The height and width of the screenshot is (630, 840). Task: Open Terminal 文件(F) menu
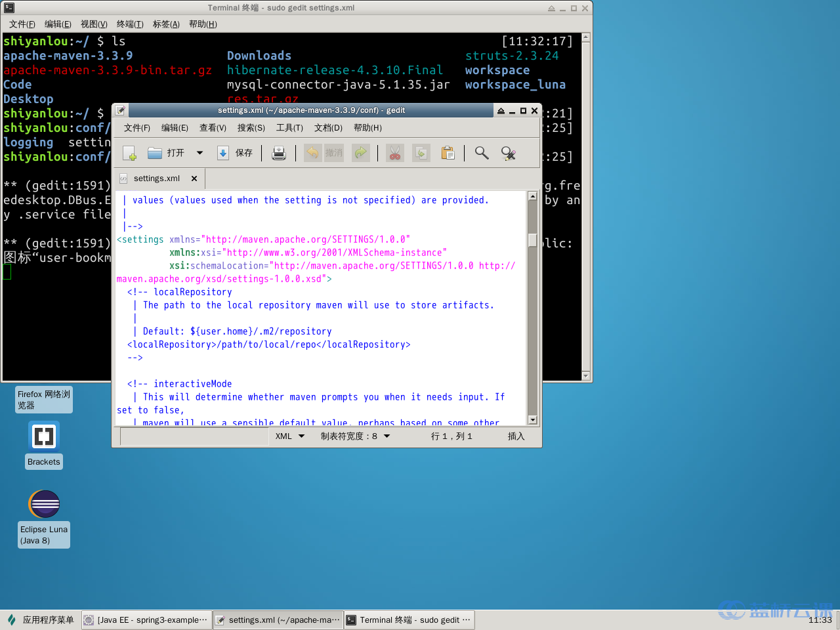click(22, 24)
